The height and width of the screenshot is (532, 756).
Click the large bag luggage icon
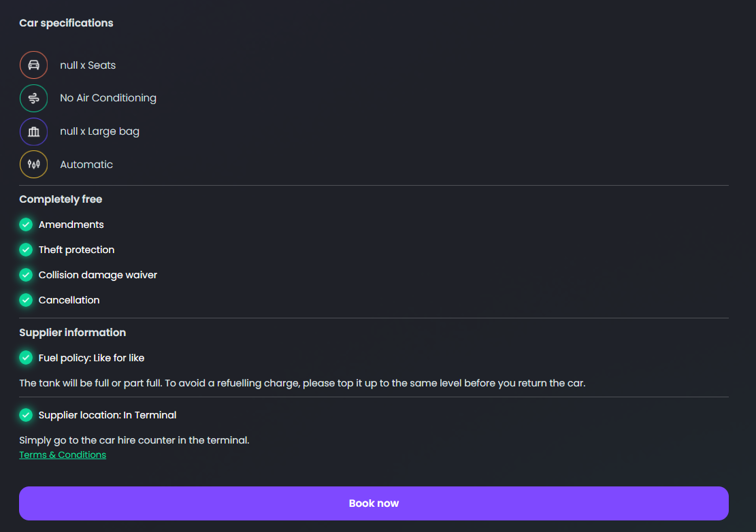click(x=33, y=131)
